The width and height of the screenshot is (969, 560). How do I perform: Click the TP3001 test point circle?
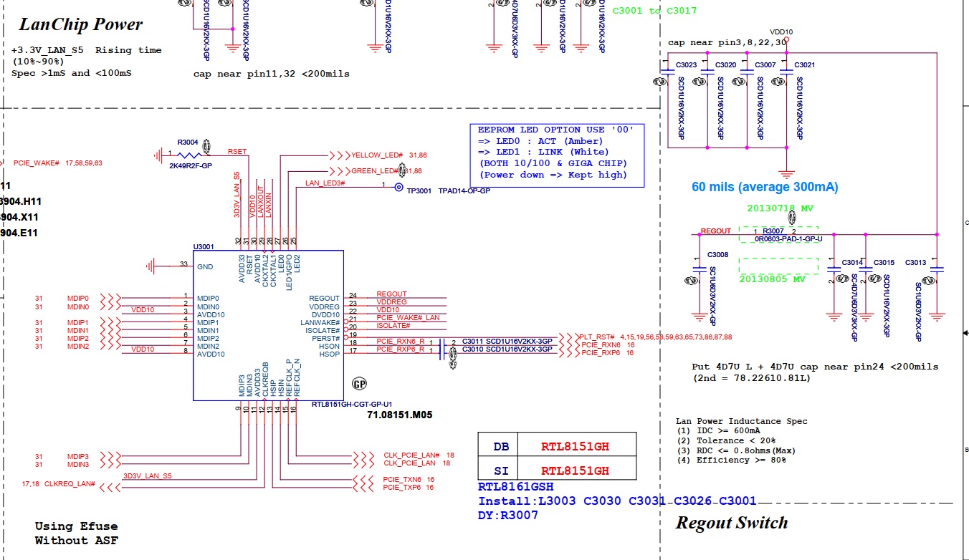pyautogui.click(x=398, y=187)
